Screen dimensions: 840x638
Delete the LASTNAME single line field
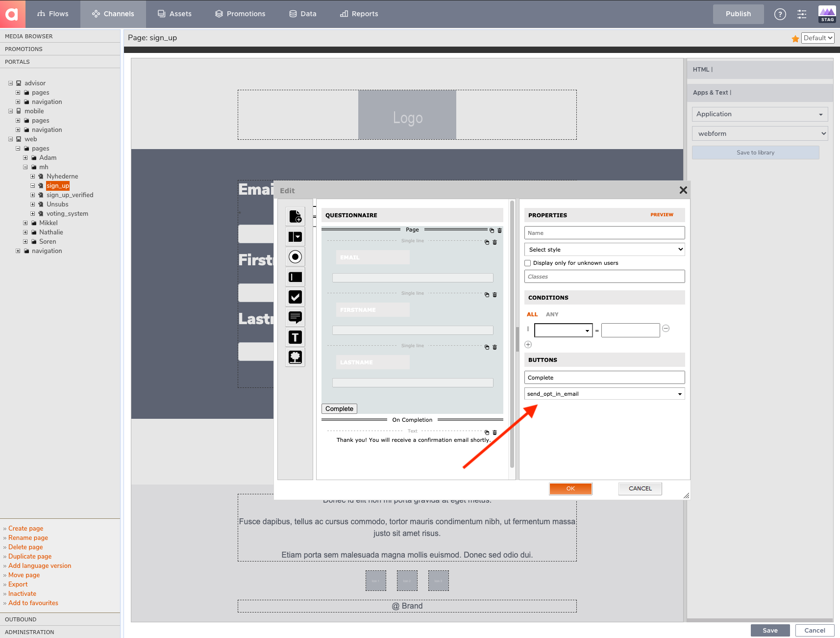click(x=494, y=347)
